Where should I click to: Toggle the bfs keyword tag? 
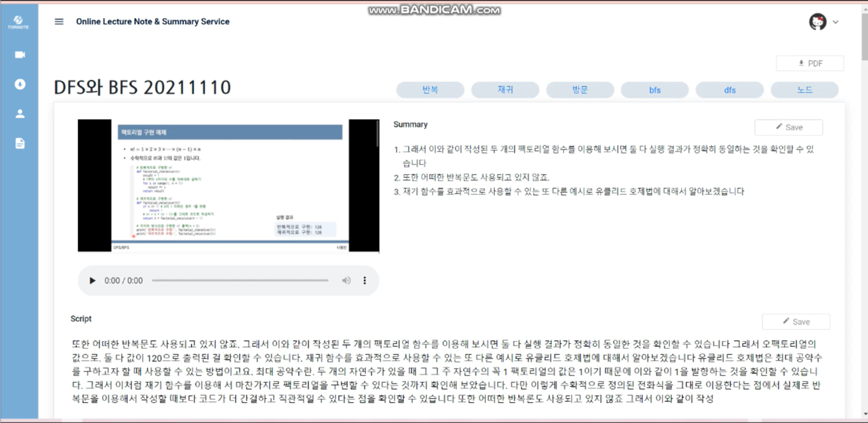pyautogui.click(x=654, y=90)
